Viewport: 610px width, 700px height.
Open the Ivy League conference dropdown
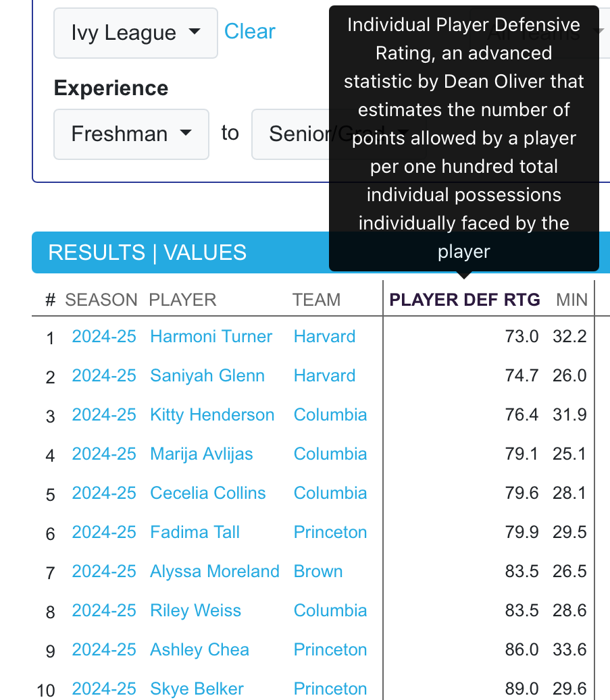(135, 32)
